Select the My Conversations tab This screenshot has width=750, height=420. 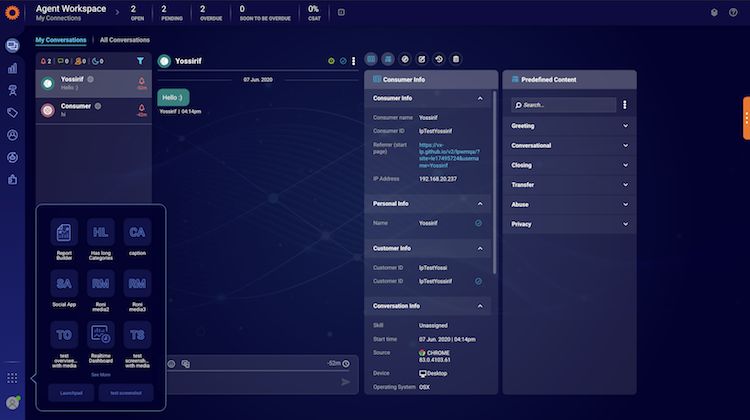pos(60,40)
